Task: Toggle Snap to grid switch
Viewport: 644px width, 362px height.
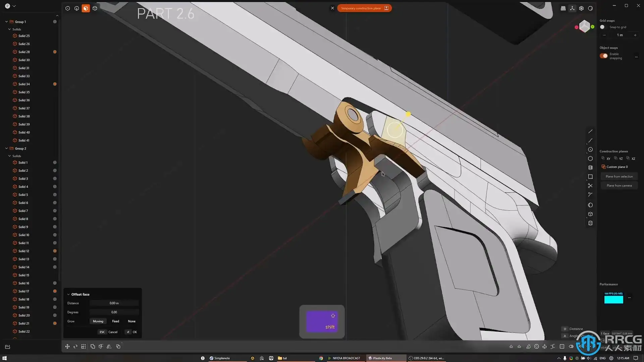Action: pyautogui.click(x=603, y=27)
